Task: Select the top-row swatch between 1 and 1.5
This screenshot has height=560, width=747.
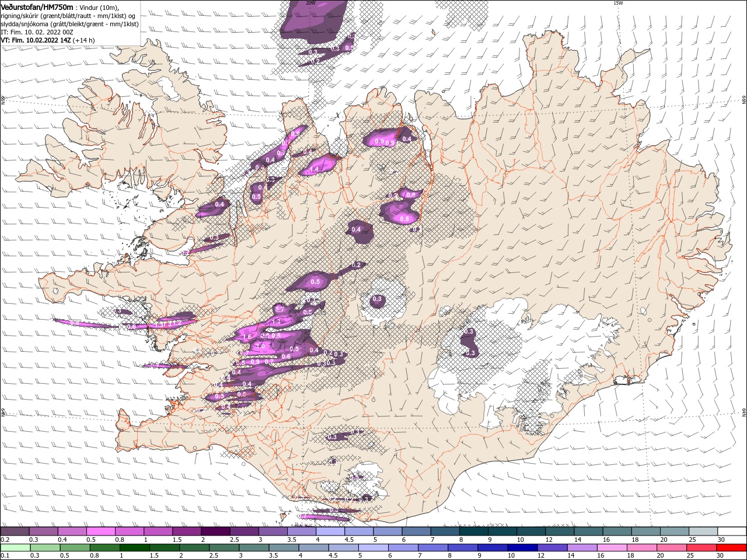Action: pos(158,531)
